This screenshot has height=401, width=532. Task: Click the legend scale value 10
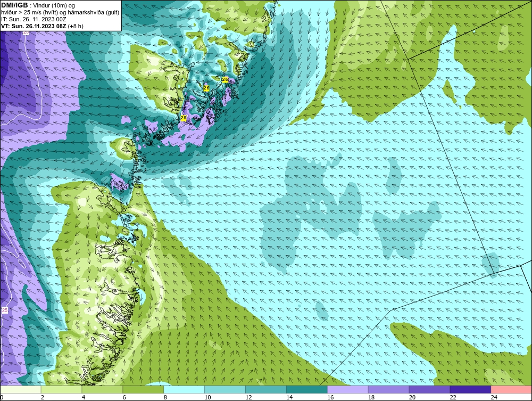(207, 397)
